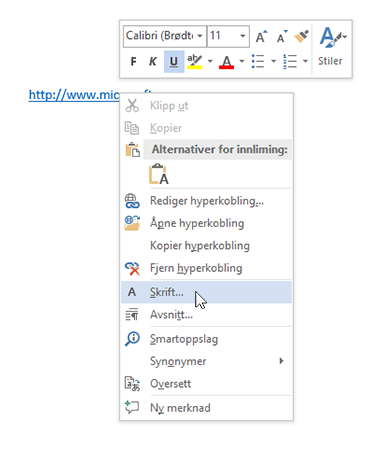
Task: Click the http://www.mic hyperlink in document
Action: pos(74,95)
